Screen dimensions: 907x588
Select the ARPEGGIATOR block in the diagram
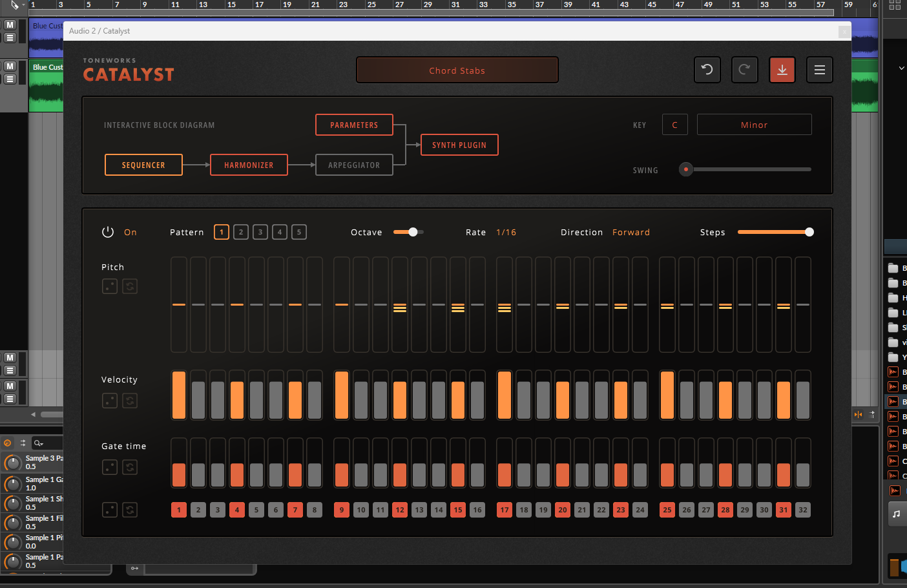pyautogui.click(x=354, y=165)
